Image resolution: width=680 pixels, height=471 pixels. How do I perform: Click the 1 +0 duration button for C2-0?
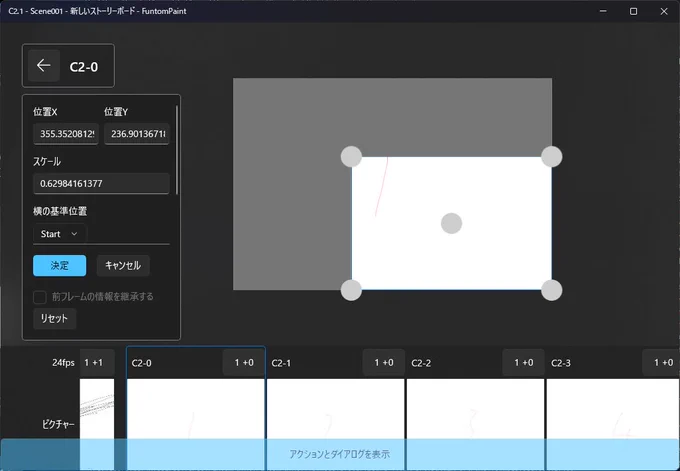click(x=244, y=363)
